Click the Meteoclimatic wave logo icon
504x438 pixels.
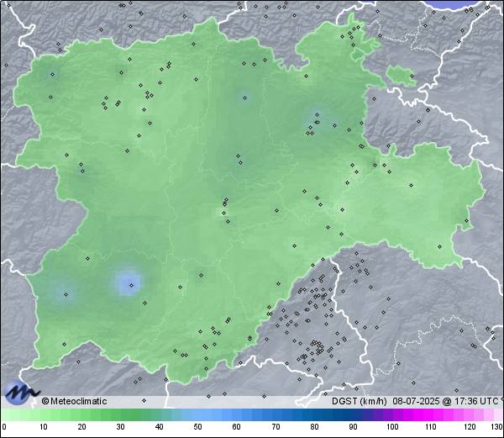[x=21, y=392]
